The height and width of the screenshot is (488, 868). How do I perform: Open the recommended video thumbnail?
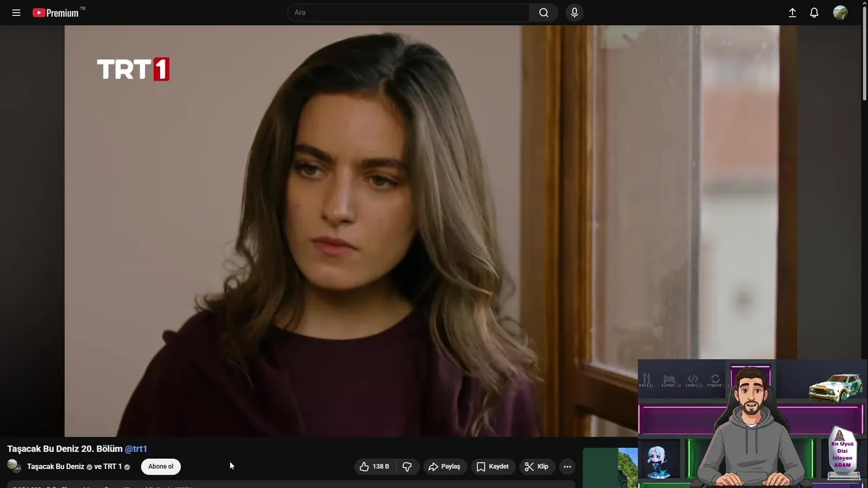point(610,468)
